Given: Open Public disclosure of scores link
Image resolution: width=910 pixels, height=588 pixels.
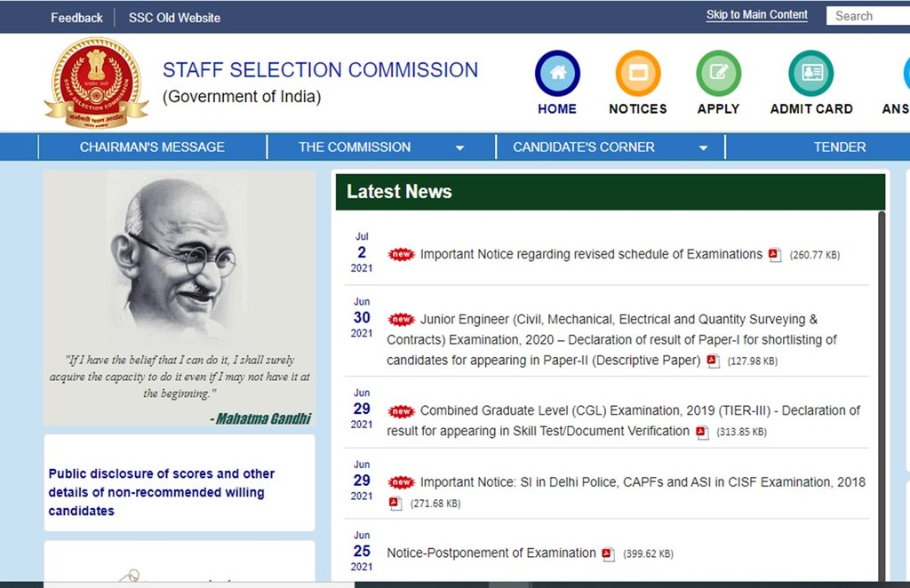Looking at the screenshot, I should click(x=161, y=492).
